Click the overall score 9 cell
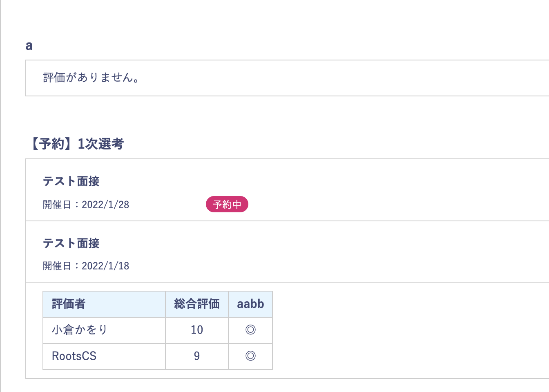The height and width of the screenshot is (392, 549). (x=196, y=356)
